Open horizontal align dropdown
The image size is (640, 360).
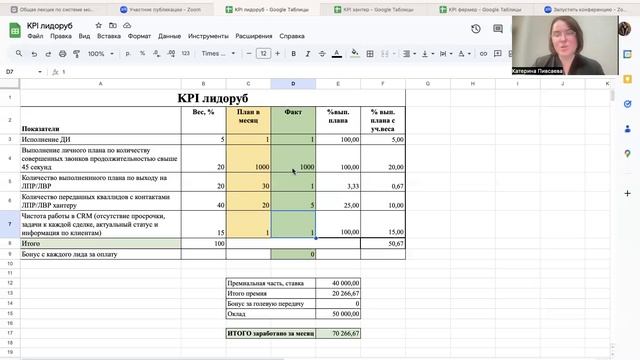pyautogui.click(x=409, y=53)
